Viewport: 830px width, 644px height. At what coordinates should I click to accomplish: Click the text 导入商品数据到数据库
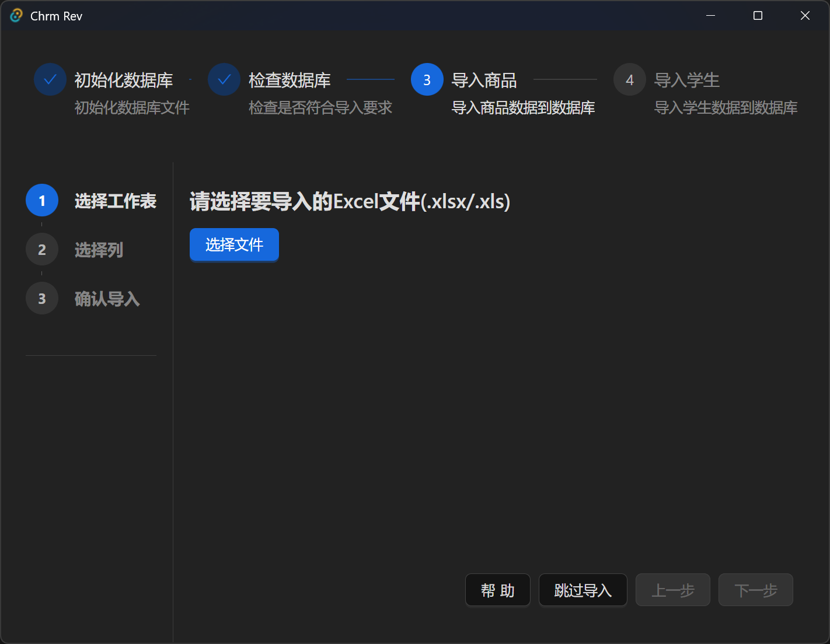coord(524,108)
